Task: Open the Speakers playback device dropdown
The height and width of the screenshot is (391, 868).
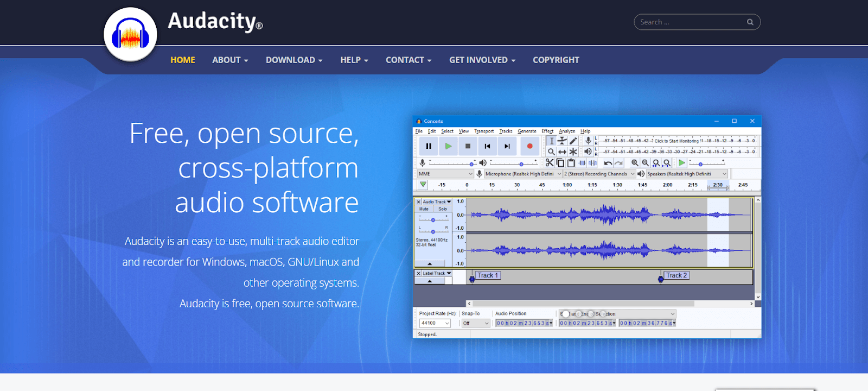Action: [x=686, y=174]
